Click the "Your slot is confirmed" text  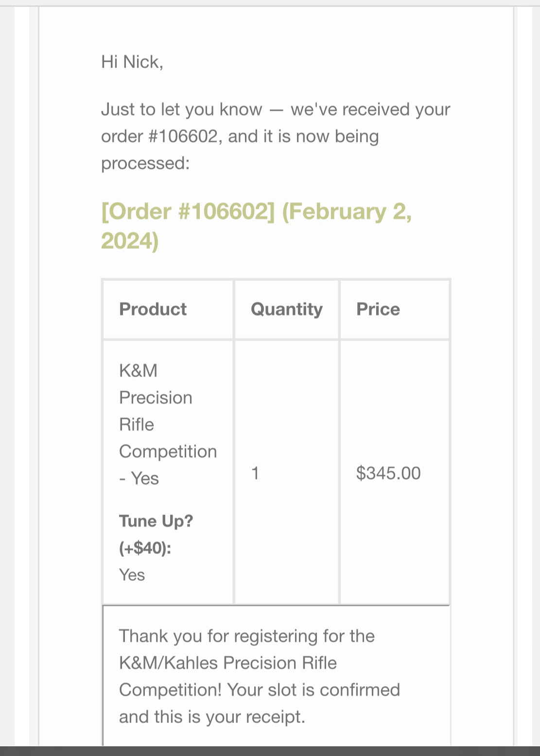click(x=314, y=689)
